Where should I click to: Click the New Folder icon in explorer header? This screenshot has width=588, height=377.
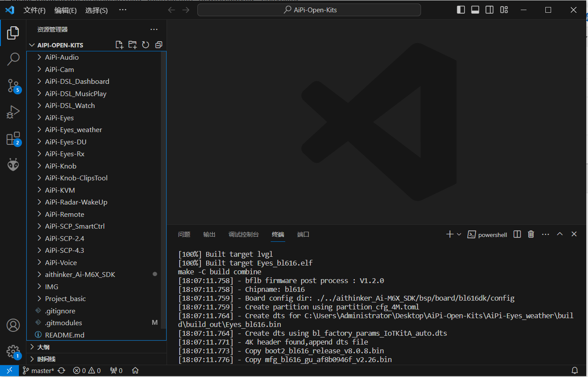coord(132,45)
